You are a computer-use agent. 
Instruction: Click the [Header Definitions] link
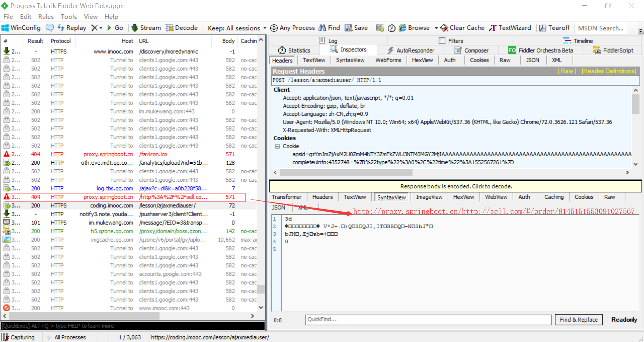(x=609, y=71)
